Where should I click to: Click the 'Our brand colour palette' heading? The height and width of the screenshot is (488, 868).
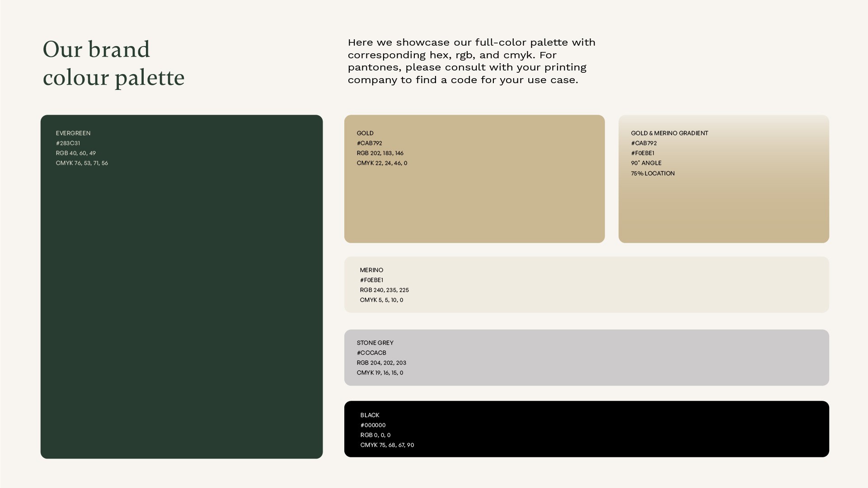pyautogui.click(x=113, y=63)
